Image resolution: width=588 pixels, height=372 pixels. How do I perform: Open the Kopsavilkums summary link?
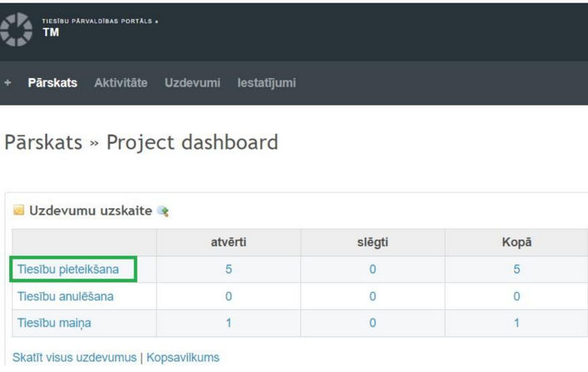pyautogui.click(x=183, y=358)
